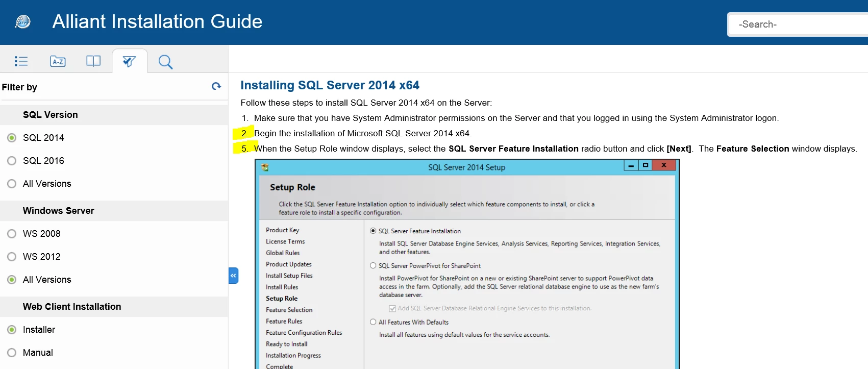The image size is (868, 369).
Task: Open the Table of Contents tab icon
Action: coord(21,61)
